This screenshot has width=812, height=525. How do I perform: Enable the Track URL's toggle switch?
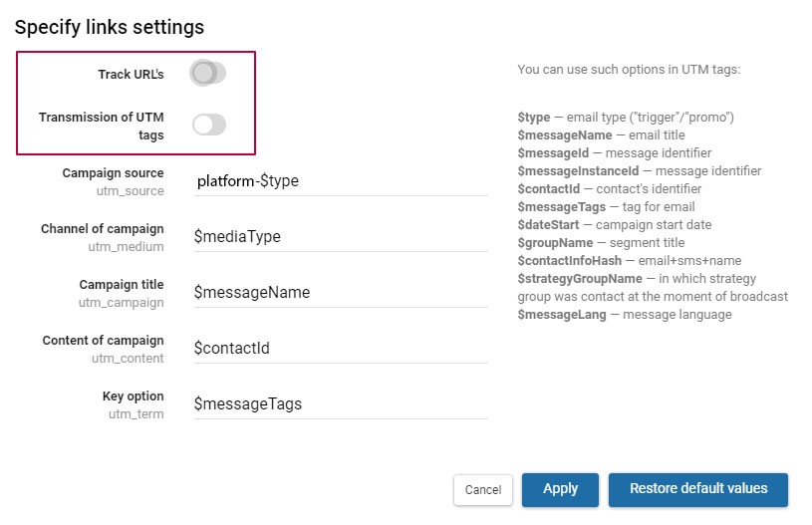click(208, 73)
